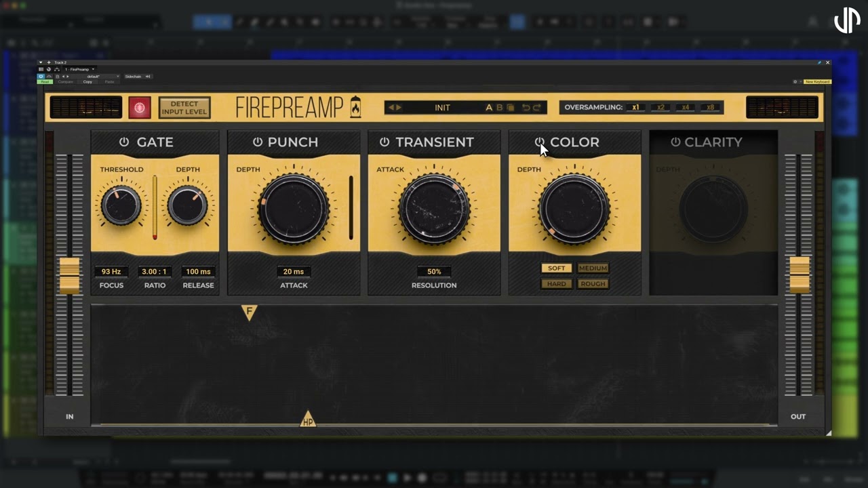Set oversampling to x8
This screenshot has height=488, width=868.
coord(710,107)
